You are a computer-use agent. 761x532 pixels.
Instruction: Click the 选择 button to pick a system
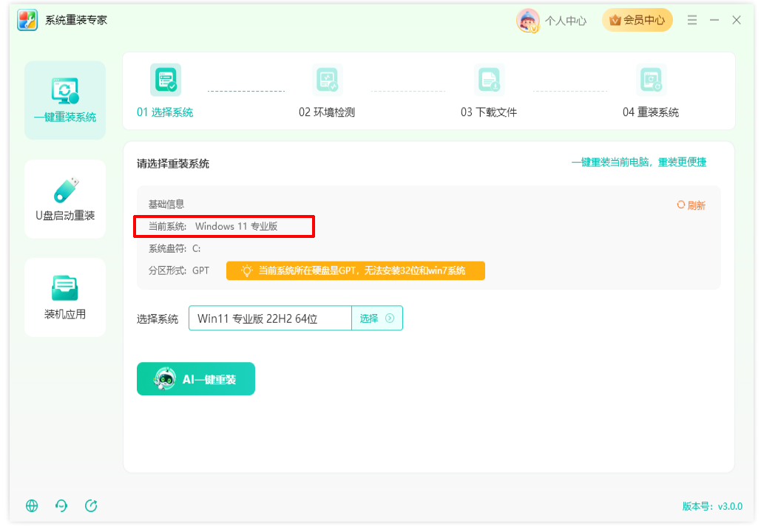[x=377, y=318]
